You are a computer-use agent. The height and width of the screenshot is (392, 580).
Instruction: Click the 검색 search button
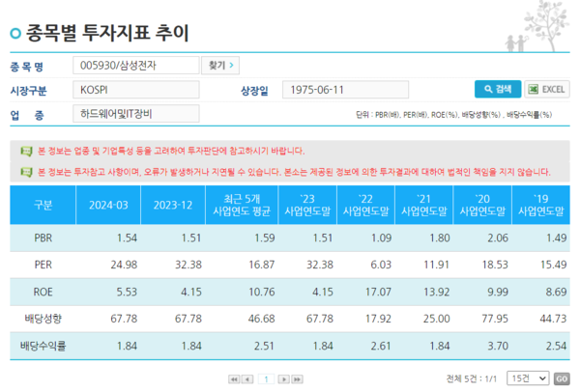point(498,89)
